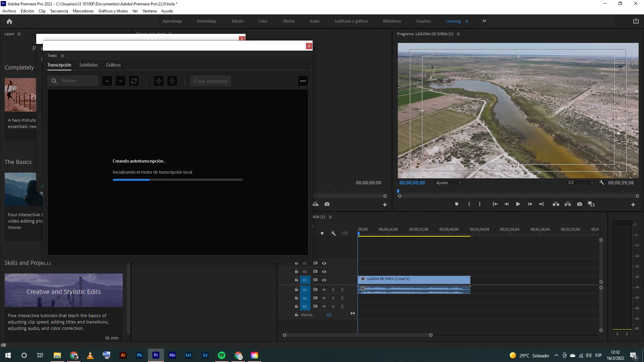The height and width of the screenshot is (362, 644).
Task: Open the 1/2 playback resolution dropdown
Action: coord(580,183)
